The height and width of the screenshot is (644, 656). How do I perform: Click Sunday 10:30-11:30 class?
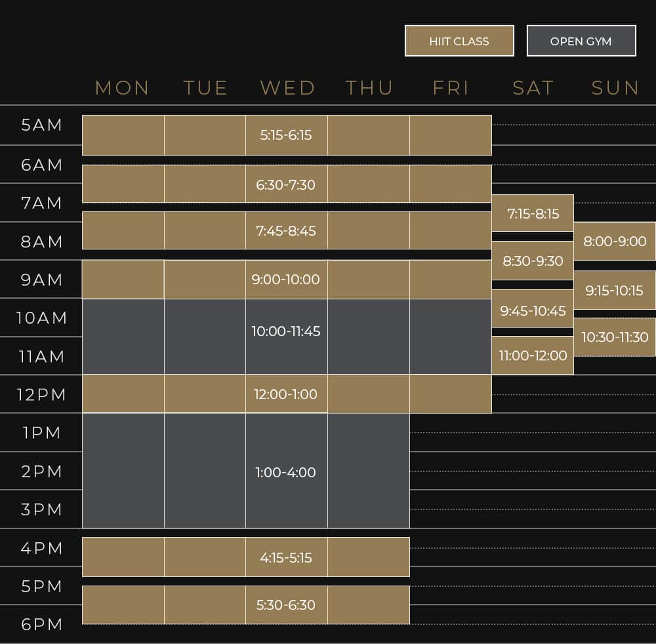(615, 337)
